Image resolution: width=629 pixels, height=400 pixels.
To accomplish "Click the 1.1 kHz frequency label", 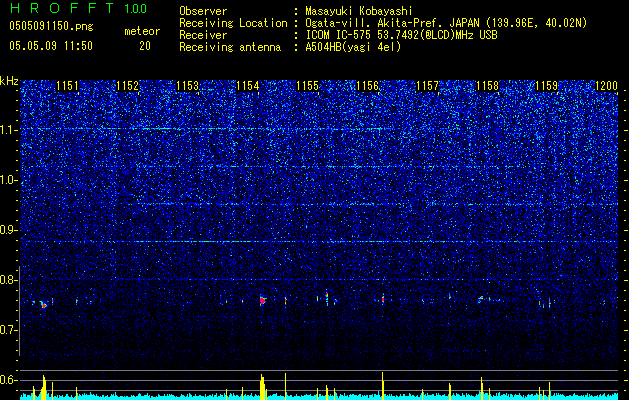I will 9,130.
